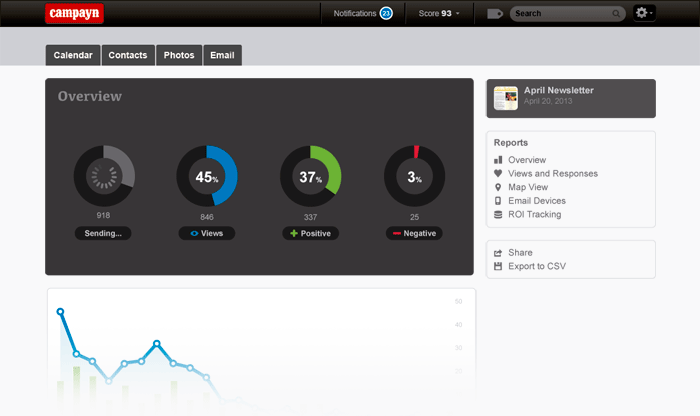This screenshot has width=700, height=416.
Task: Click the mobile device icon
Action: [498, 201]
